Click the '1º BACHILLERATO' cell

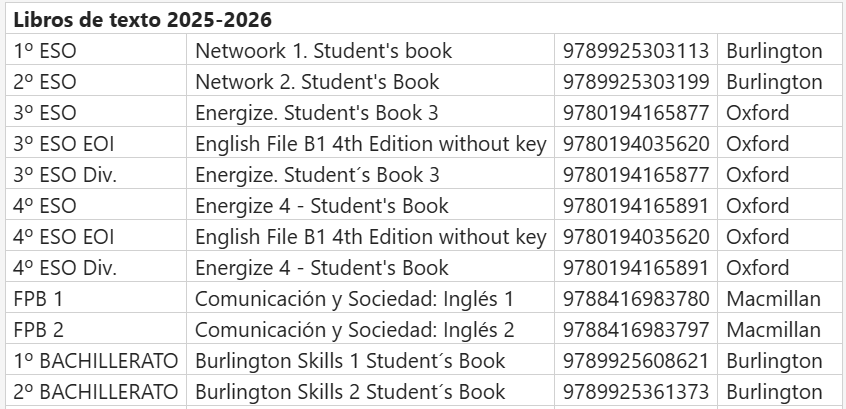[x=96, y=361]
